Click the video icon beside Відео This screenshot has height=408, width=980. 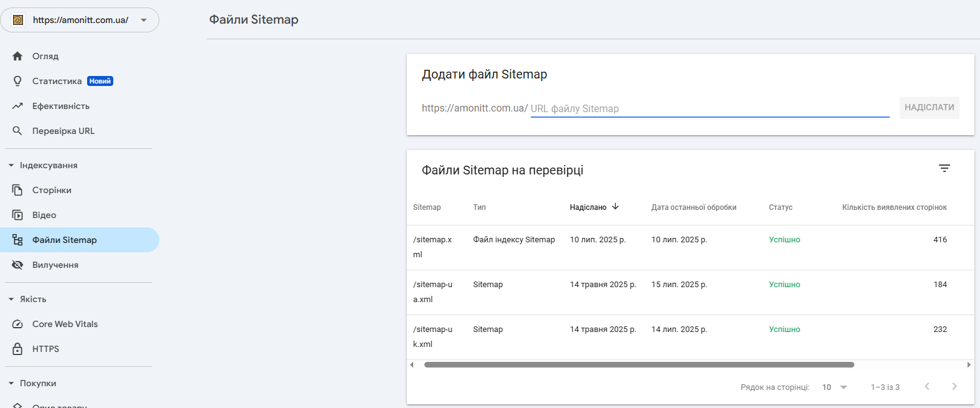pyautogui.click(x=17, y=215)
